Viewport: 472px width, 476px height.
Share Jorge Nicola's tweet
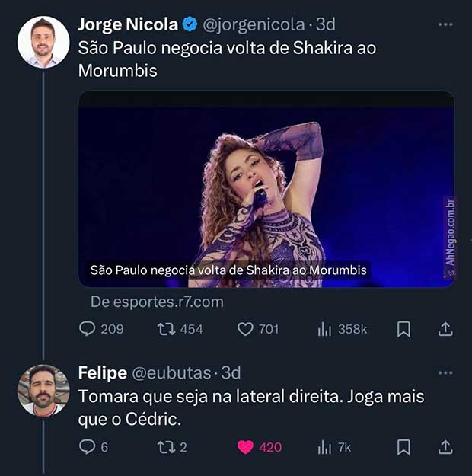click(446, 329)
